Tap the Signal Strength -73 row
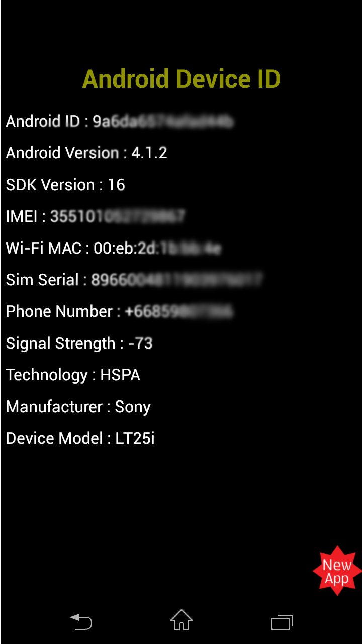The height and width of the screenshot is (644, 362). click(79, 343)
